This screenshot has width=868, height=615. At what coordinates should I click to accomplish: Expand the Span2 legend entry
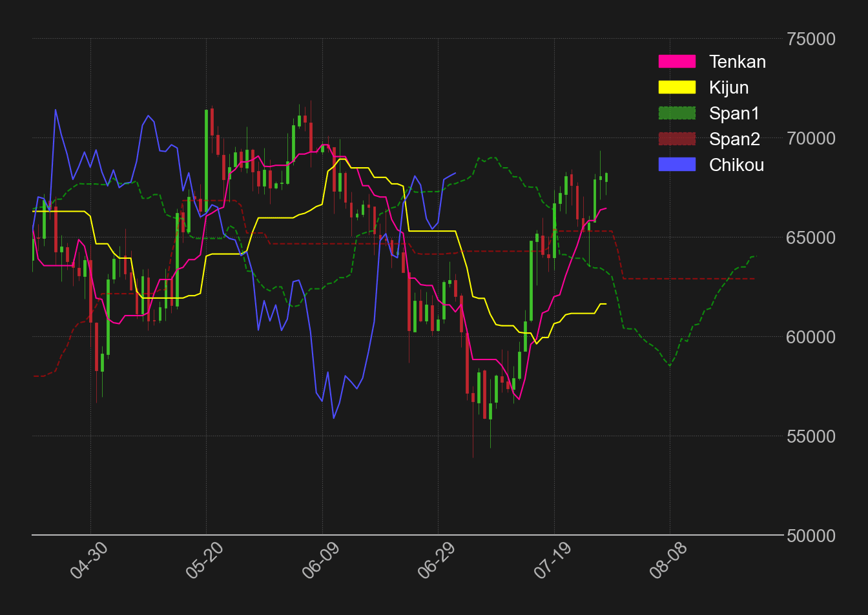[734, 139]
